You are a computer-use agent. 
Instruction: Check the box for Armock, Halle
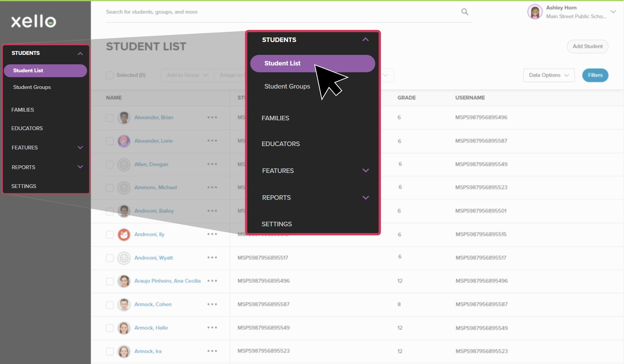tap(110, 328)
